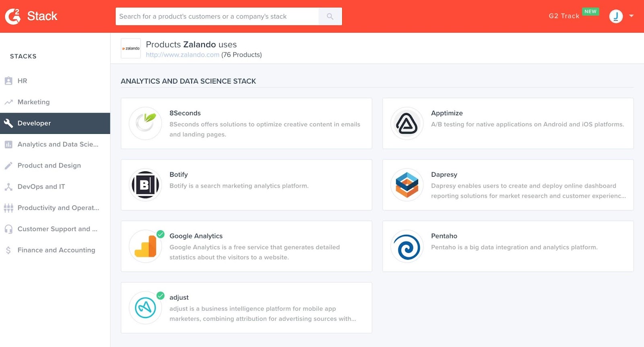Open DevOps and IT stack
The height and width of the screenshot is (347, 644).
(55, 187)
